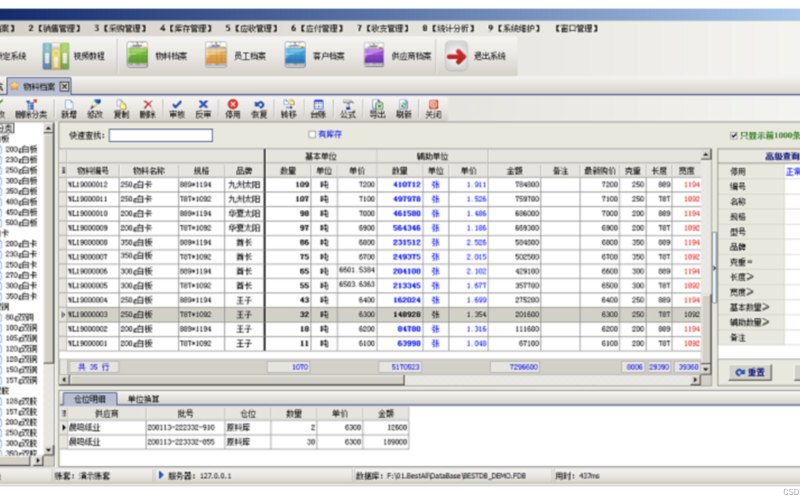Click the 停用 disable tool
This screenshot has width=800, height=500.
point(233,110)
